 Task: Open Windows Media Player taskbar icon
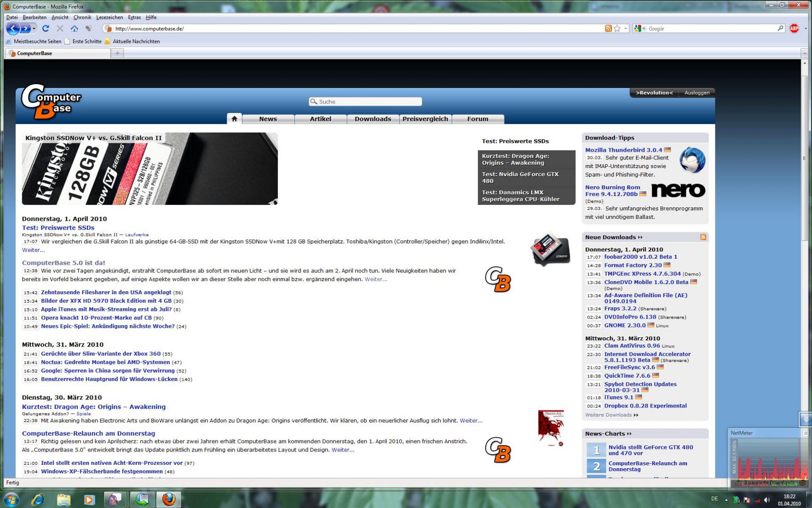[89, 499]
